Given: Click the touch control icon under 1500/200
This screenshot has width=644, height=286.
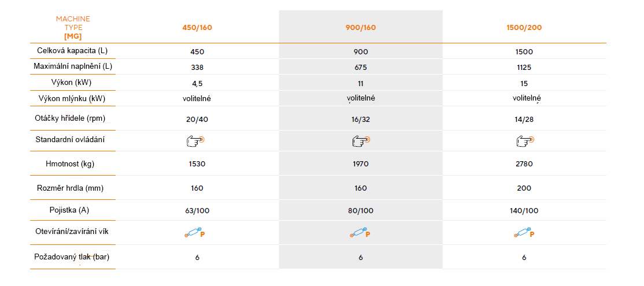Looking at the screenshot, I should pos(524,140).
